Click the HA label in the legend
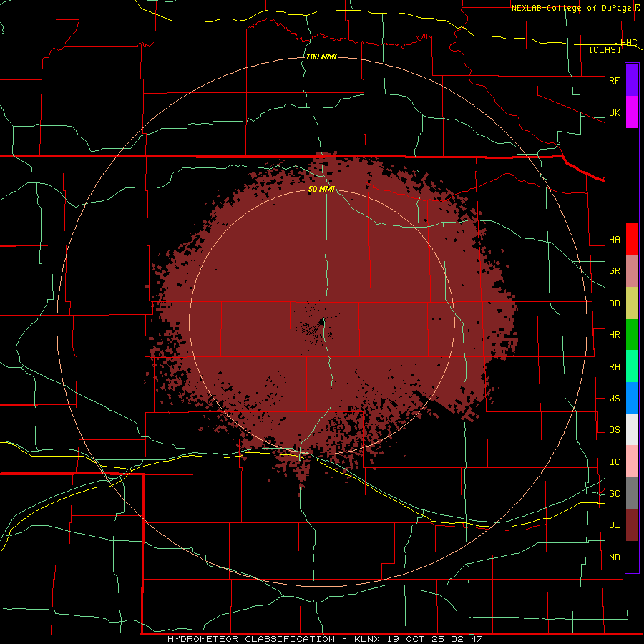The image size is (644, 644). 614,240
